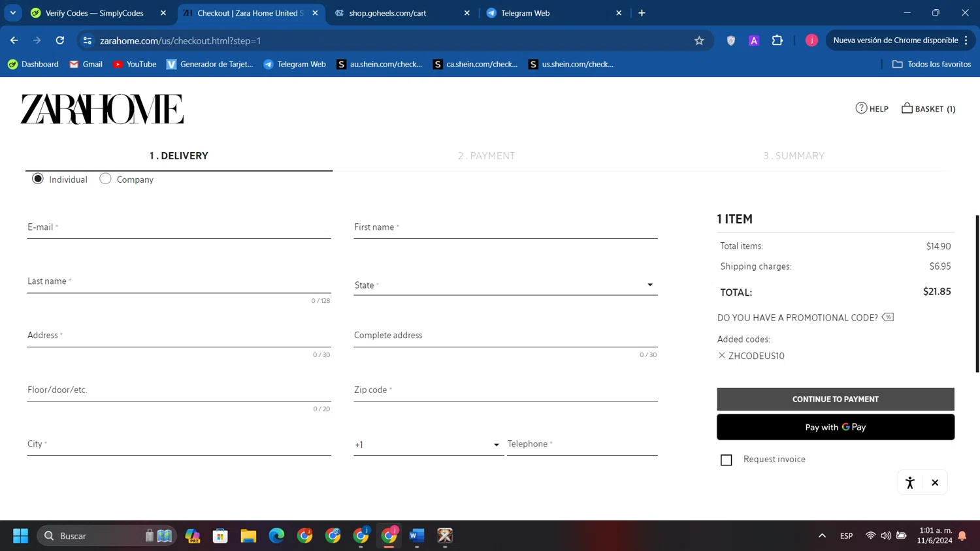Open the +1 country code dropdown
This screenshot has height=551, width=980.
[428, 445]
